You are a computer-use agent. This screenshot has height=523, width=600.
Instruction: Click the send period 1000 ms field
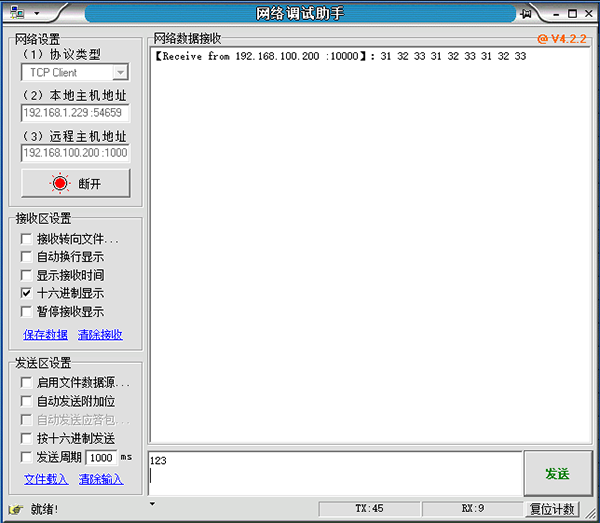tap(101, 457)
